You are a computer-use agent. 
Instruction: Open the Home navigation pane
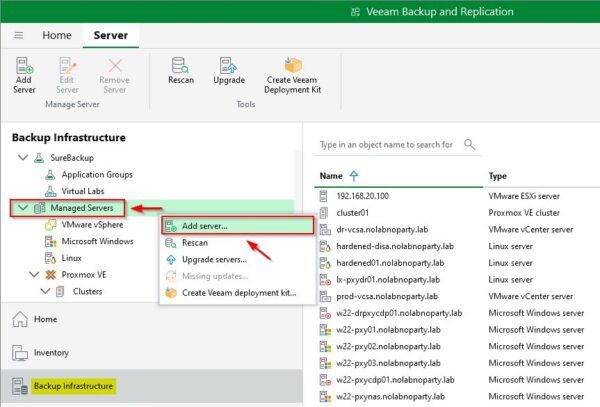click(x=151, y=319)
